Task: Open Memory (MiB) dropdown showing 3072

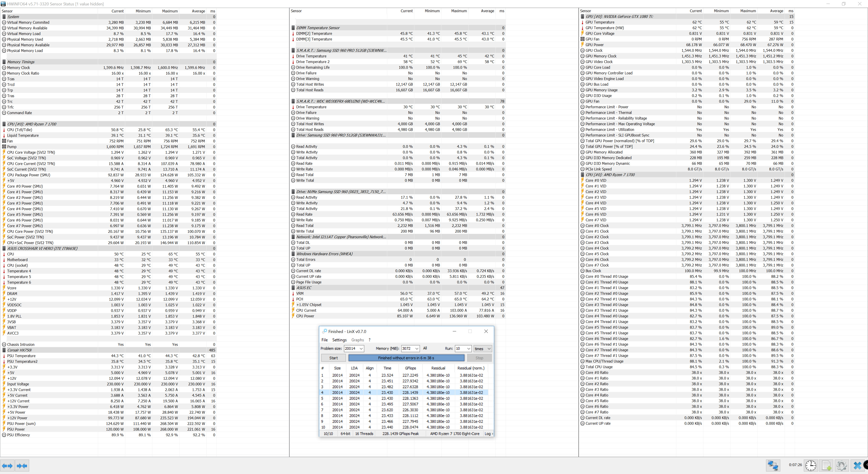Action: (x=417, y=349)
